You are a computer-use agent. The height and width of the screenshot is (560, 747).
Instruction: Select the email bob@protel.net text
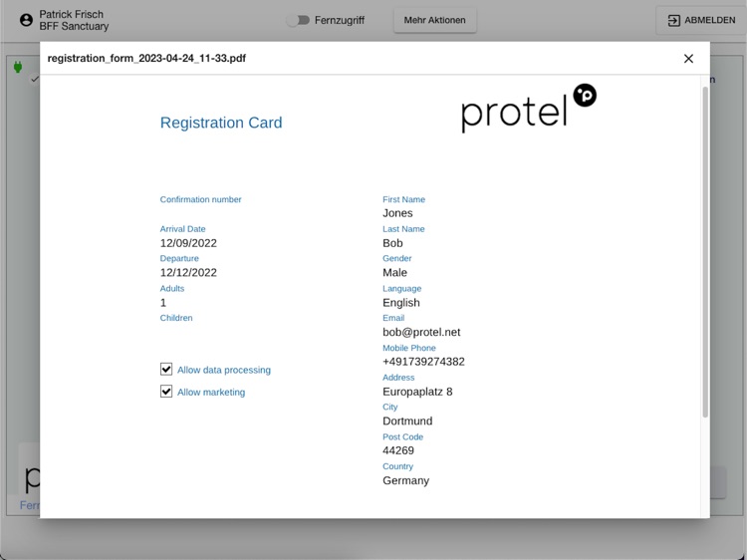coord(421,332)
